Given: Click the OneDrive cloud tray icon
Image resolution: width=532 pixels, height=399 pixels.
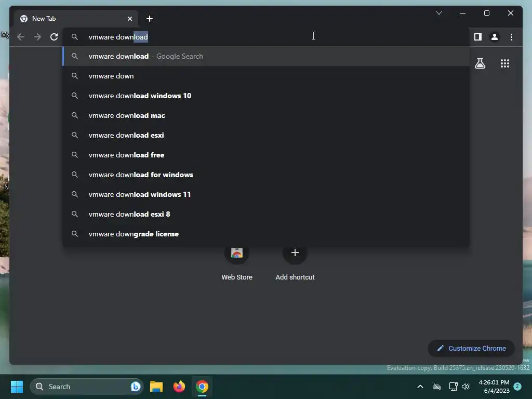Looking at the screenshot, I should pos(437,387).
